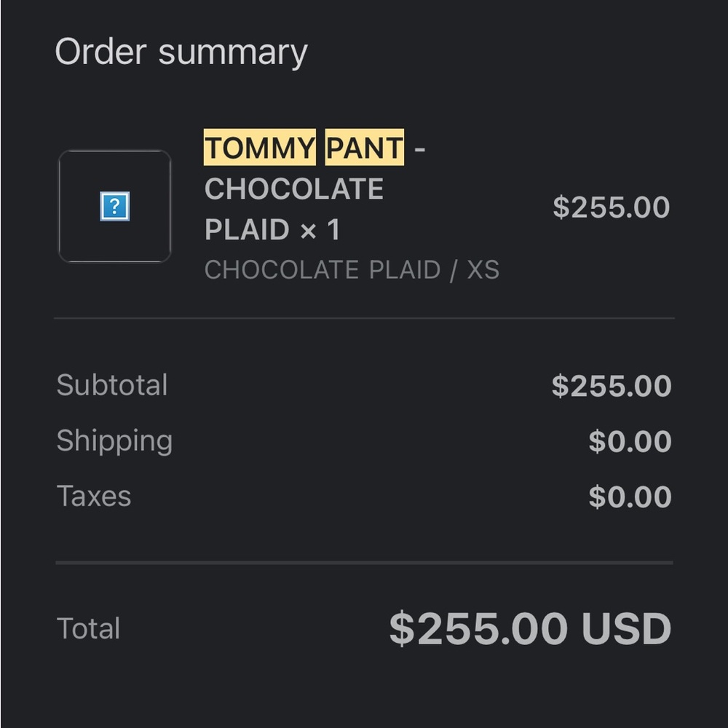Click the CHOCOLATE product title line

coord(293,189)
